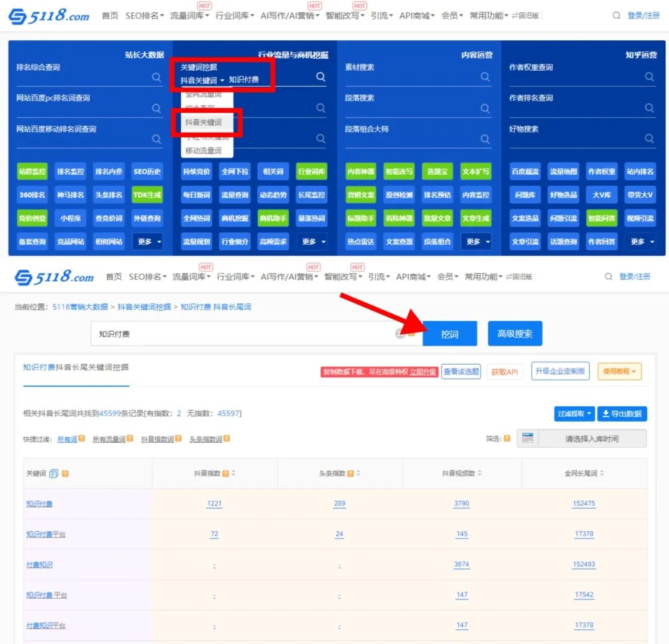Click the 请选择入库时间 date field

(x=592, y=438)
